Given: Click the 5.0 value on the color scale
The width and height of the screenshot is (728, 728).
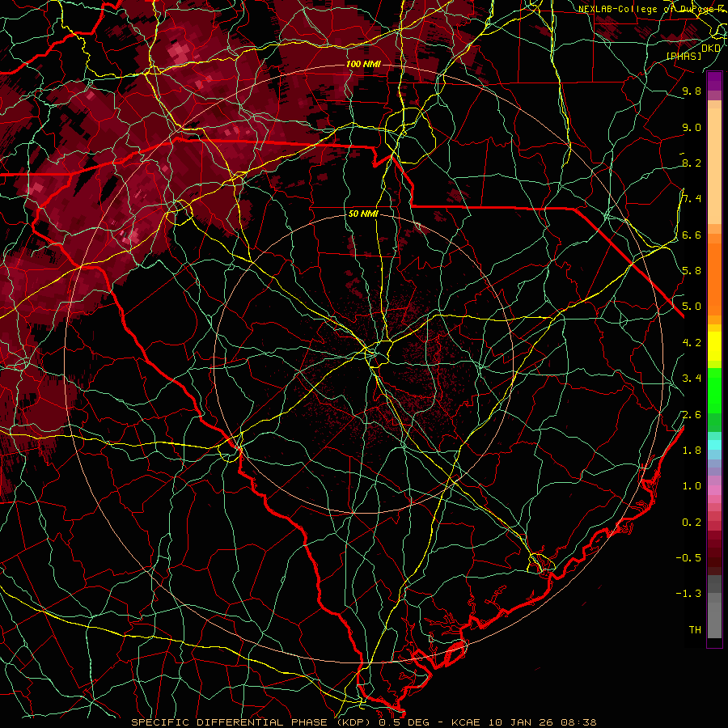Looking at the screenshot, I should [692, 307].
